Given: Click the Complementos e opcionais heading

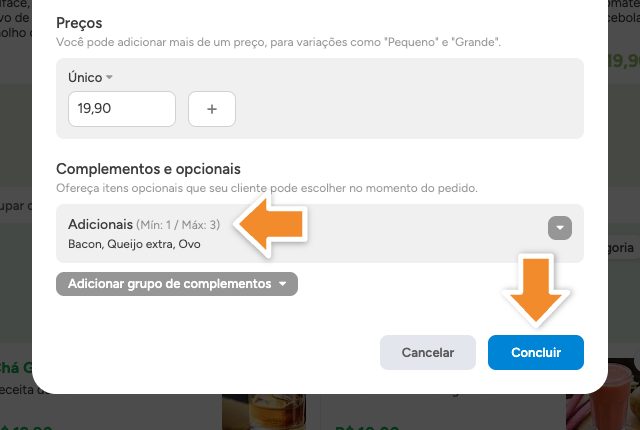Looking at the screenshot, I should [x=148, y=169].
